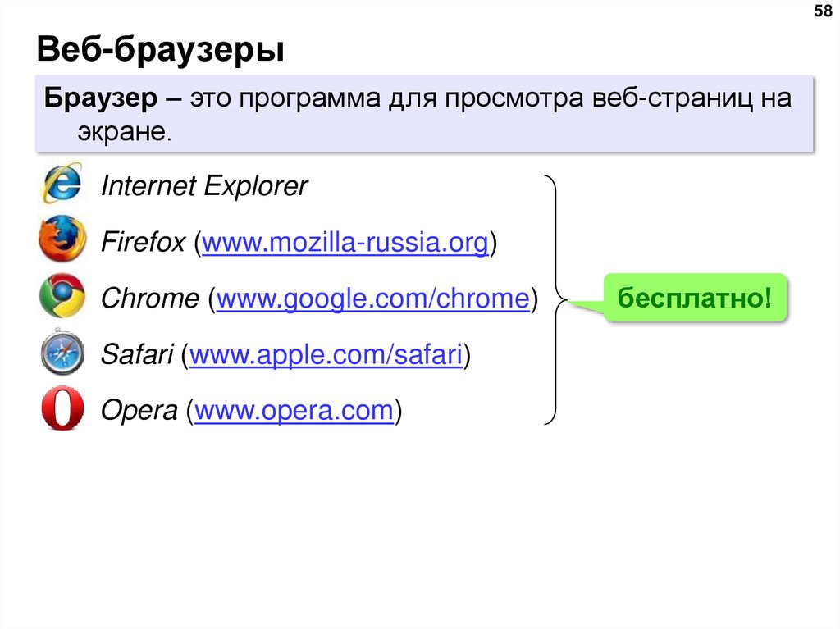The height and width of the screenshot is (629, 840).
Task: Click the Safari text label
Action: pyautogui.click(x=136, y=355)
